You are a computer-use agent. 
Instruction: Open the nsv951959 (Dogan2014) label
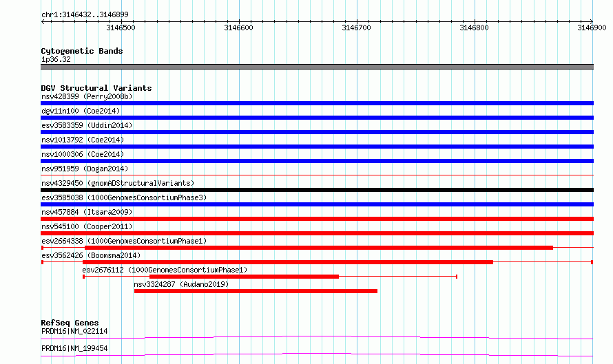(x=85, y=169)
